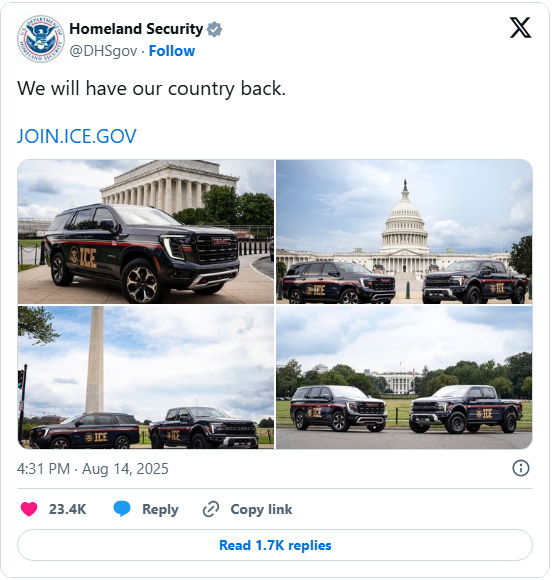
Task: Click the chain link copy icon
Action: pyautogui.click(x=211, y=509)
